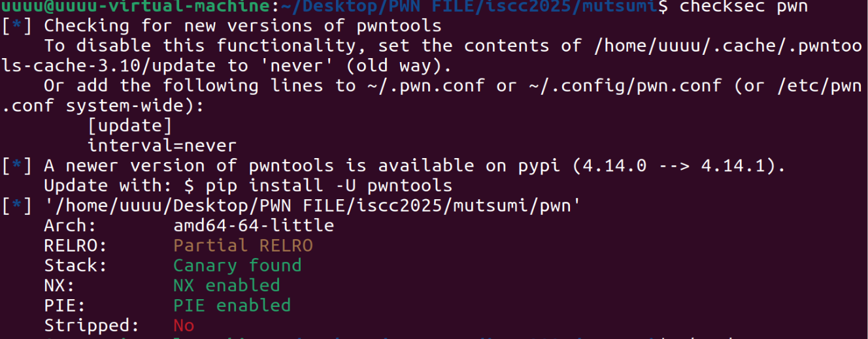Screen dimensions: 868x339
Task: Click the "PIE enabled" status value
Action: pyautogui.click(x=231, y=305)
